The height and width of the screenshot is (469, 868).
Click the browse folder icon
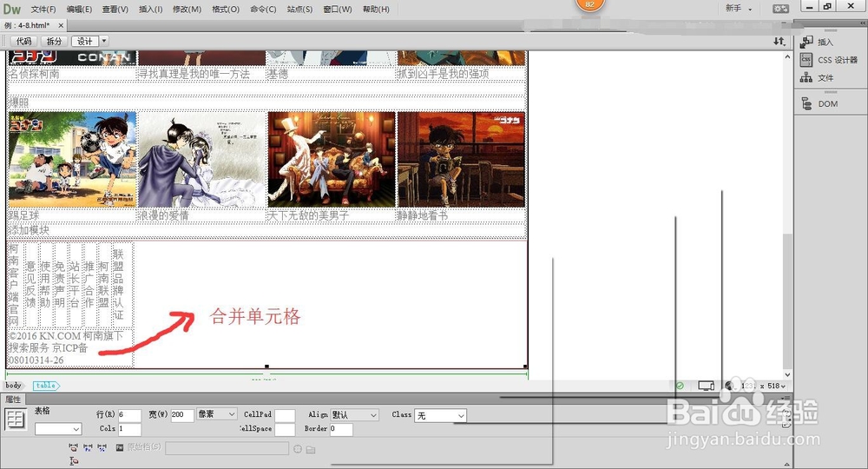(x=311, y=450)
